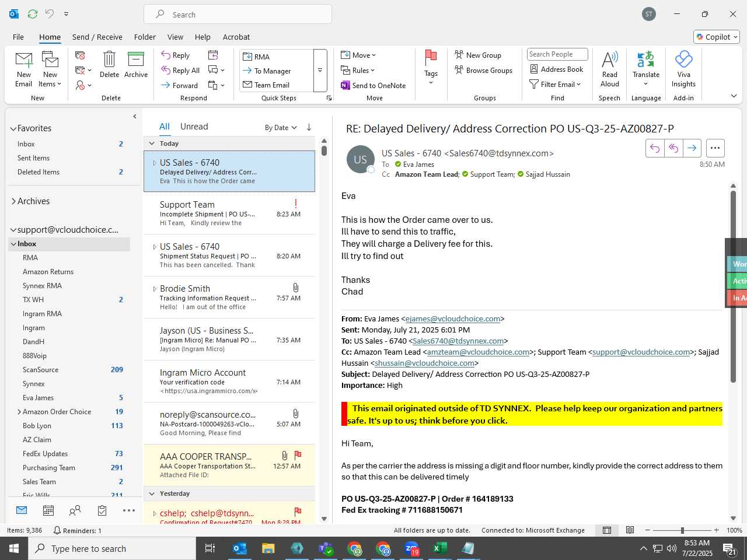The width and height of the screenshot is (747, 560).
Task: Switch to Reading view icon in status bar
Action: [630, 530]
